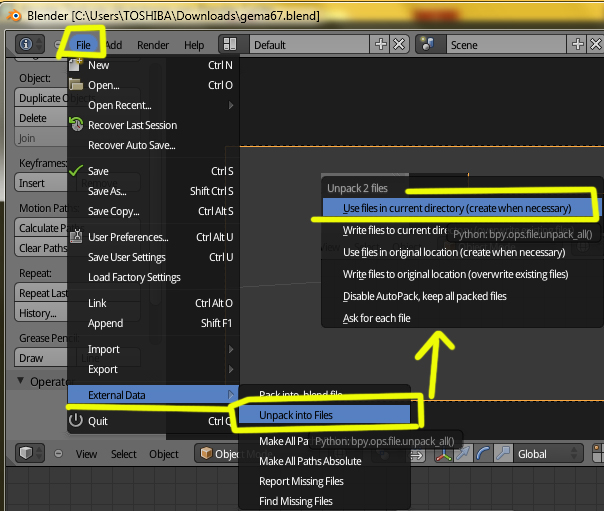Open the Help menu

[x=194, y=45]
